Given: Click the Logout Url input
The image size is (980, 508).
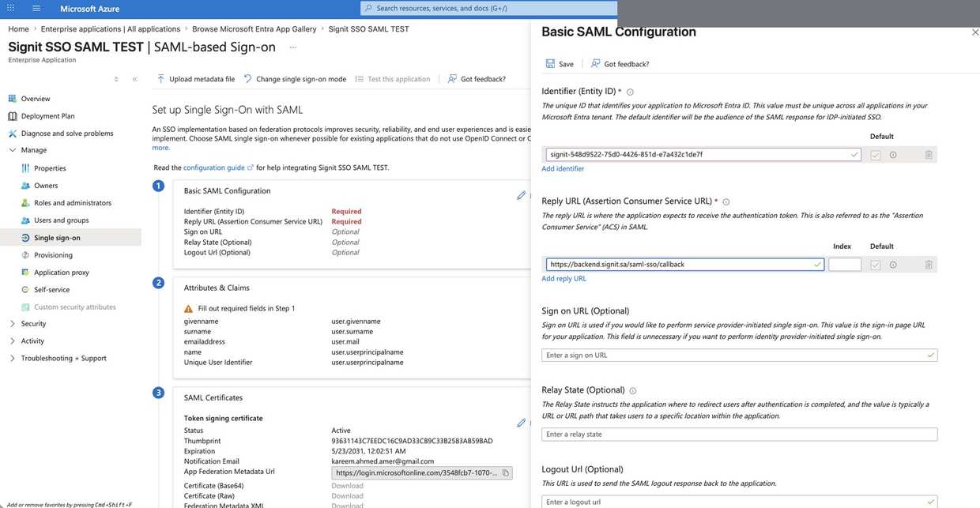Looking at the screenshot, I should [740, 502].
